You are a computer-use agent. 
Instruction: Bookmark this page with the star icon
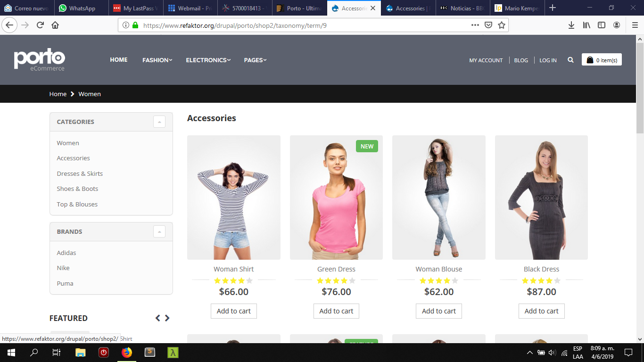[502, 25]
